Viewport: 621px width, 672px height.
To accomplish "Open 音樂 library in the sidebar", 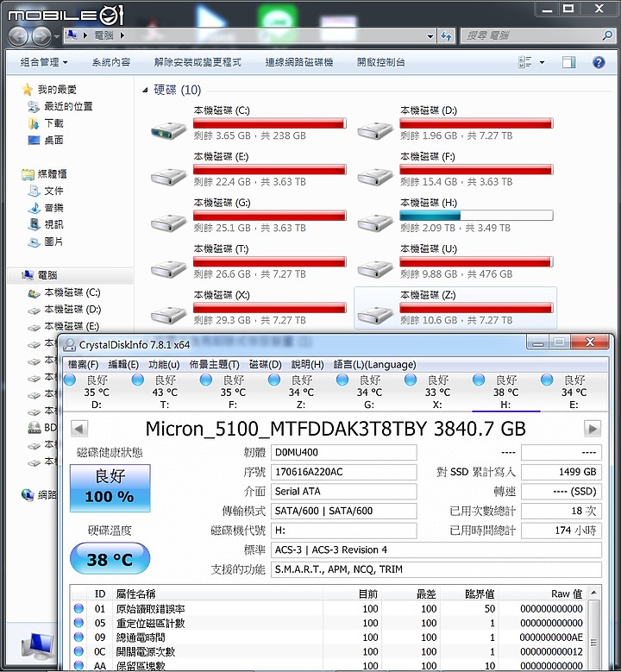I will tap(53, 208).
